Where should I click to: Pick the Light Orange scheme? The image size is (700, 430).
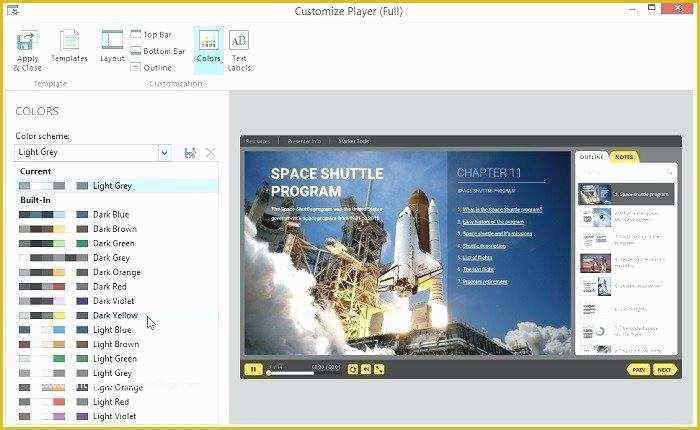(x=117, y=388)
